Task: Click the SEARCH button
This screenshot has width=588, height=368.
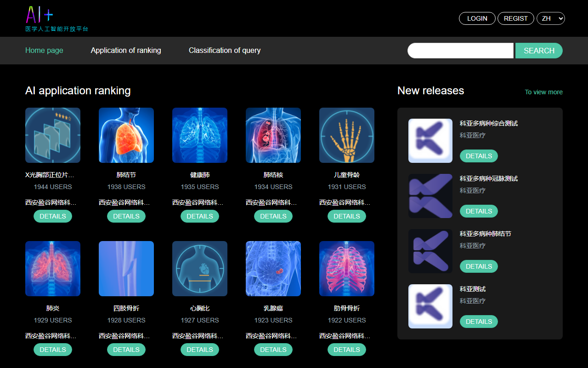Action: click(x=539, y=51)
